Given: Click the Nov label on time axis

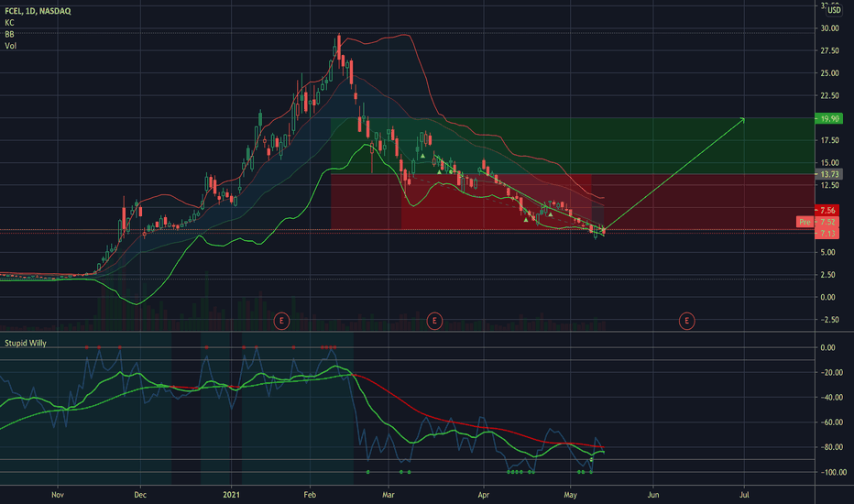Looking at the screenshot, I should 58,495.
